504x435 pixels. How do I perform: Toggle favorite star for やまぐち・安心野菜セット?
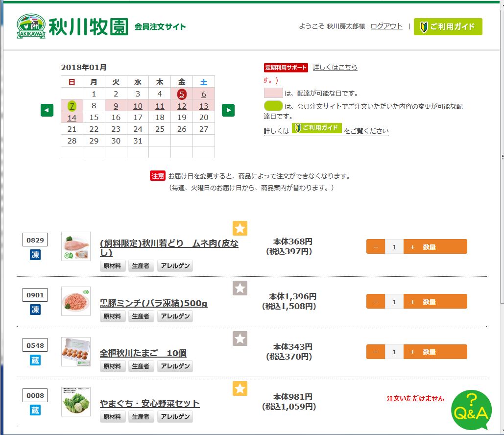[x=240, y=388]
